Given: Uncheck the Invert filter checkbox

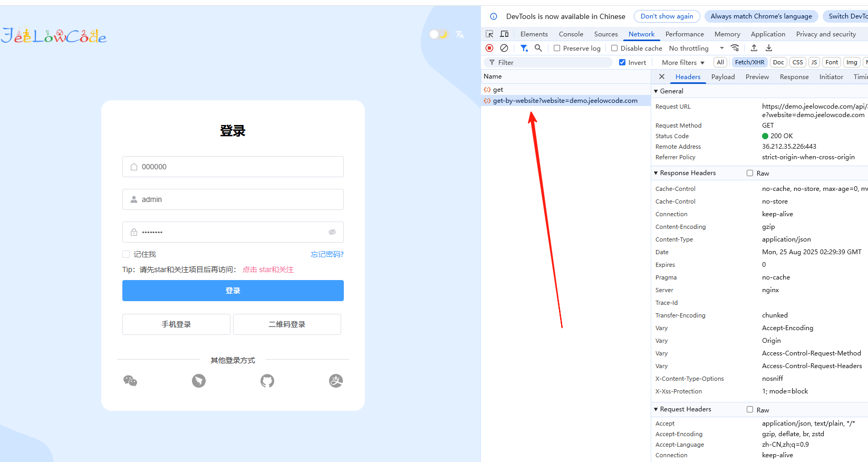Looking at the screenshot, I should click(x=622, y=62).
